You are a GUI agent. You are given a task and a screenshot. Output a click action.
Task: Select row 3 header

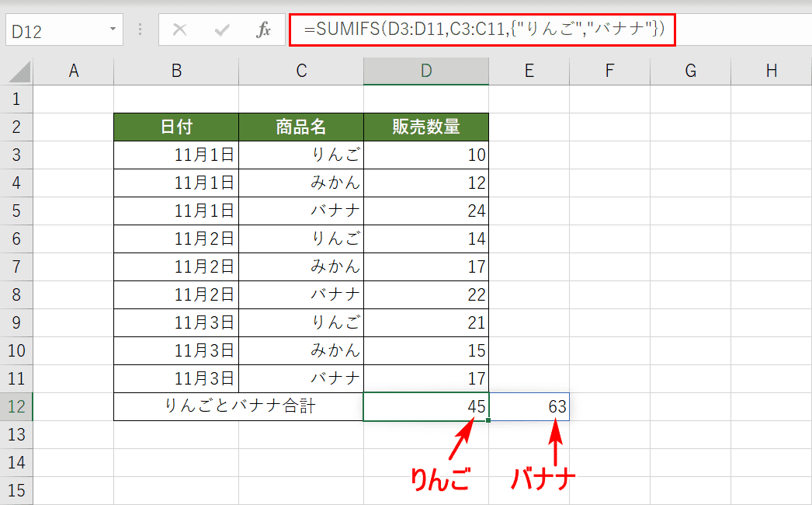pyautogui.click(x=16, y=155)
